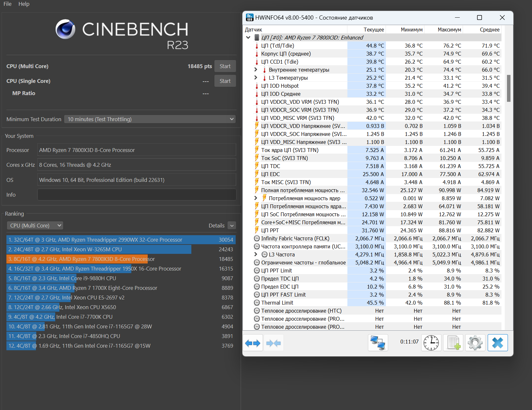Select the Ryzen 7 1700X ranking entry
The height and width of the screenshot is (410, 532).
[x=121, y=288]
